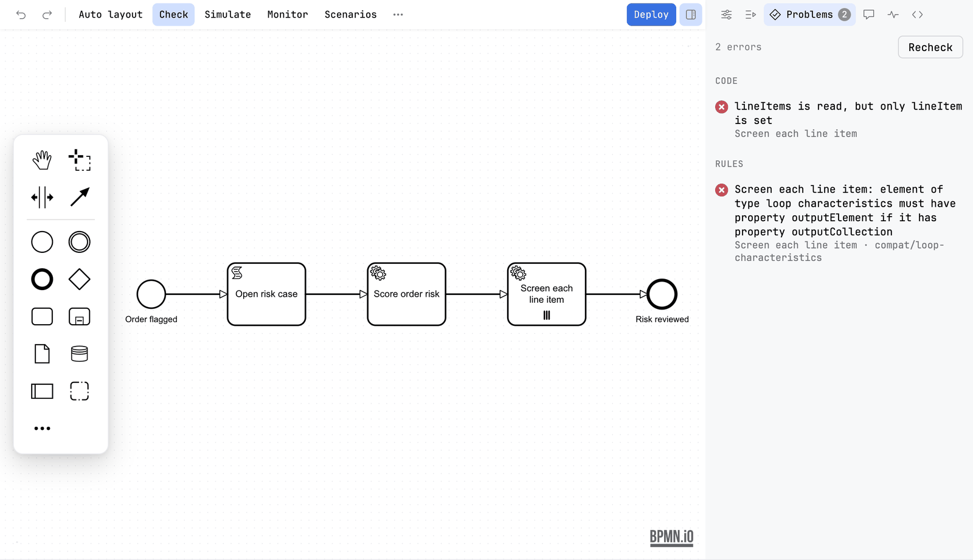This screenshot has width=973, height=560.
Task: Create a Gateway diamond from the palette
Action: [80, 280]
